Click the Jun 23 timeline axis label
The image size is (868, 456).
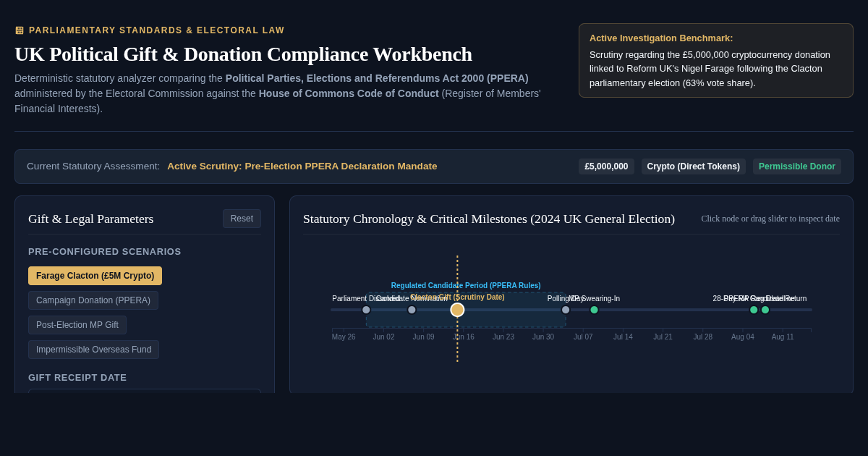tap(503, 337)
